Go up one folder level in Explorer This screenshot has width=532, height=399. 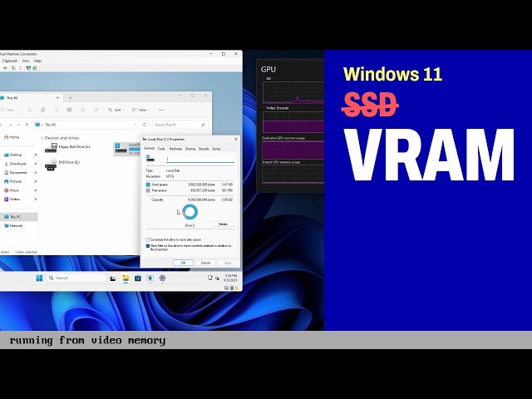27,125
